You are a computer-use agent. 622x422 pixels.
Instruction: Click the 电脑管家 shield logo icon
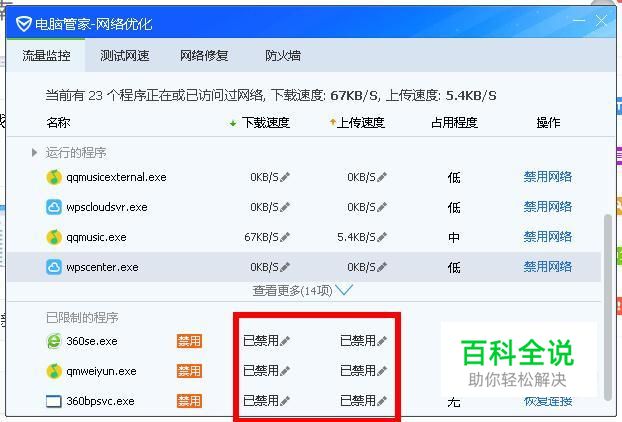pyautogui.click(x=23, y=24)
